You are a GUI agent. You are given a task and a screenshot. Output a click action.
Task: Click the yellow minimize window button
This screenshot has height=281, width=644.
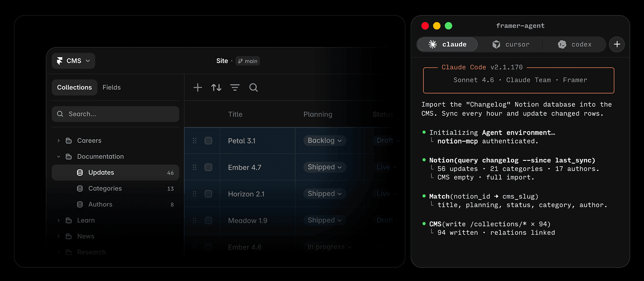click(437, 26)
